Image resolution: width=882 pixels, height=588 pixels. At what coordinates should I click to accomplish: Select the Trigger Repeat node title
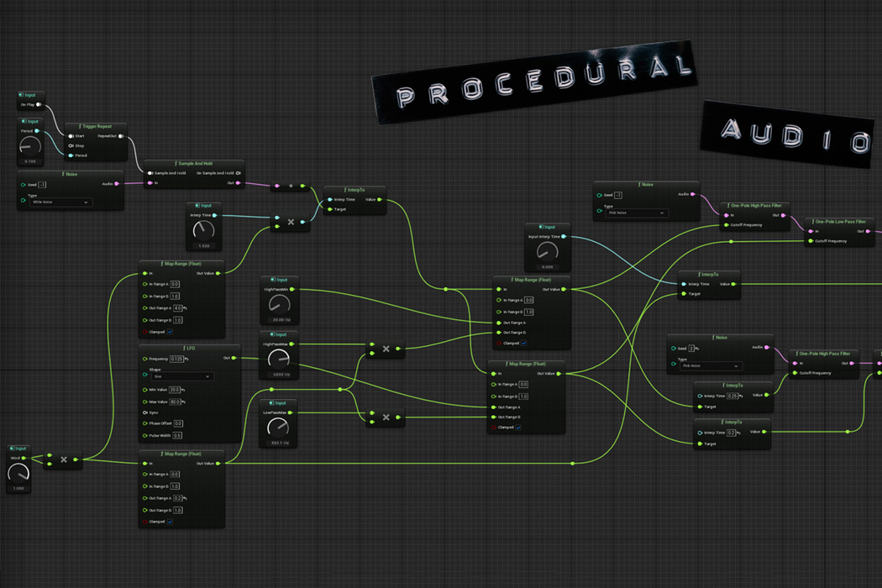pyautogui.click(x=96, y=127)
